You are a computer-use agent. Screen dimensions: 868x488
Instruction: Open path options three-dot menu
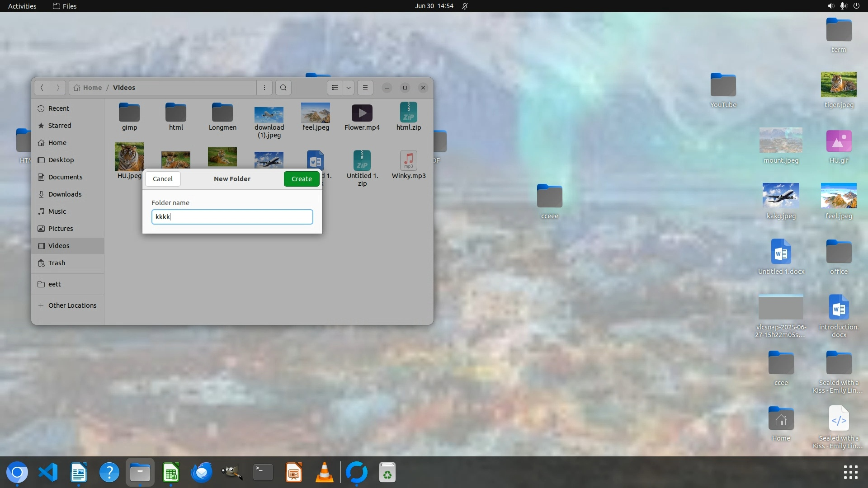click(x=264, y=88)
